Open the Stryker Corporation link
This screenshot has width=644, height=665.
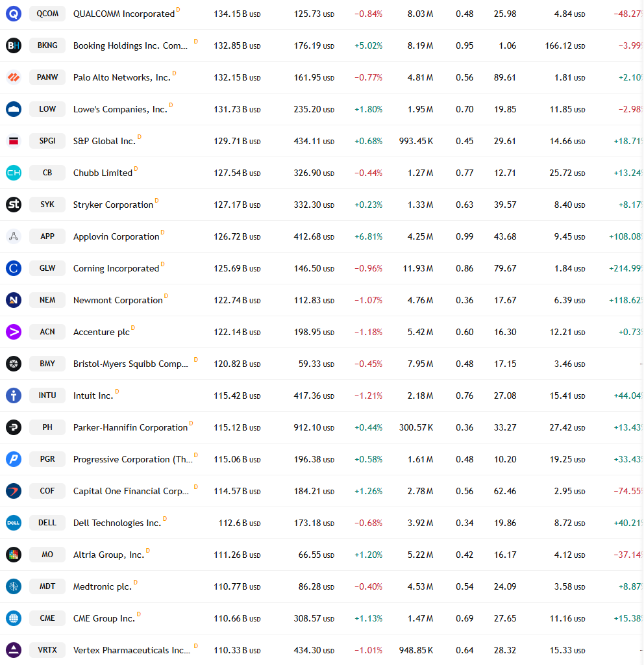113,205
